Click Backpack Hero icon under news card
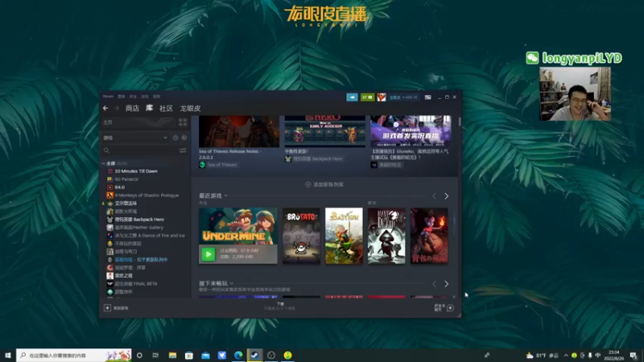 coord(288,158)
